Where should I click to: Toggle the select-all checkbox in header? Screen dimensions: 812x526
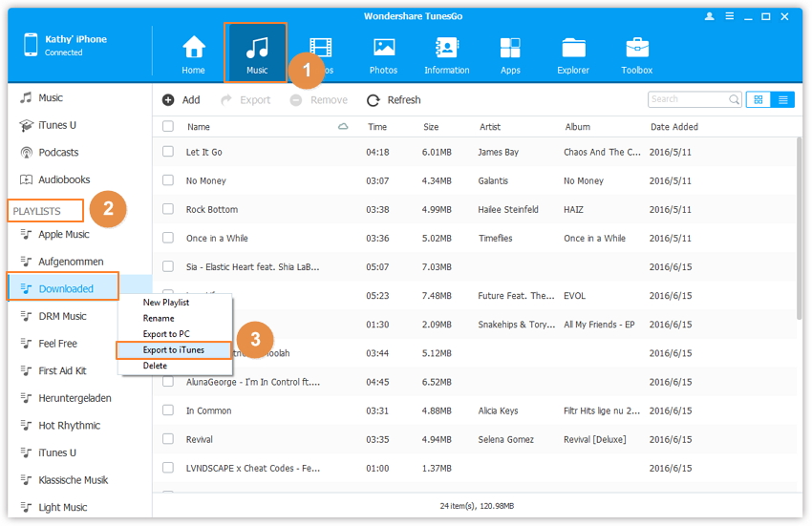(x=168, y=126)
